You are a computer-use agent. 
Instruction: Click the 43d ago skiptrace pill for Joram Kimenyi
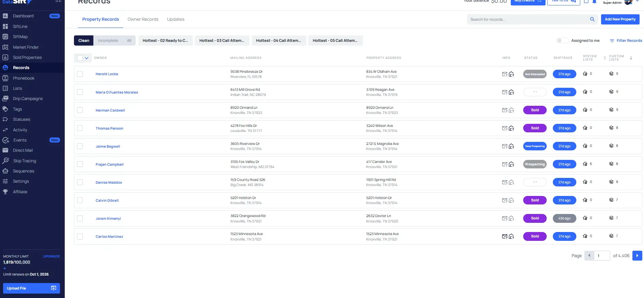click(564, 218)
